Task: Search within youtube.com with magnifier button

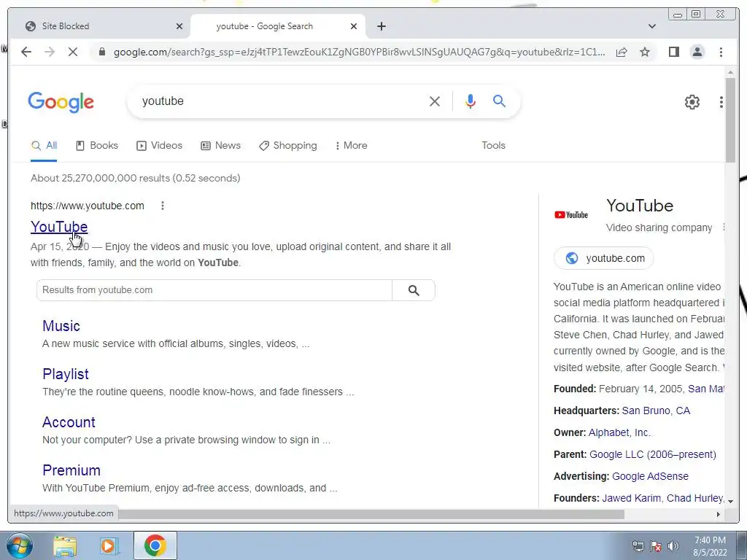Action: 414,290
